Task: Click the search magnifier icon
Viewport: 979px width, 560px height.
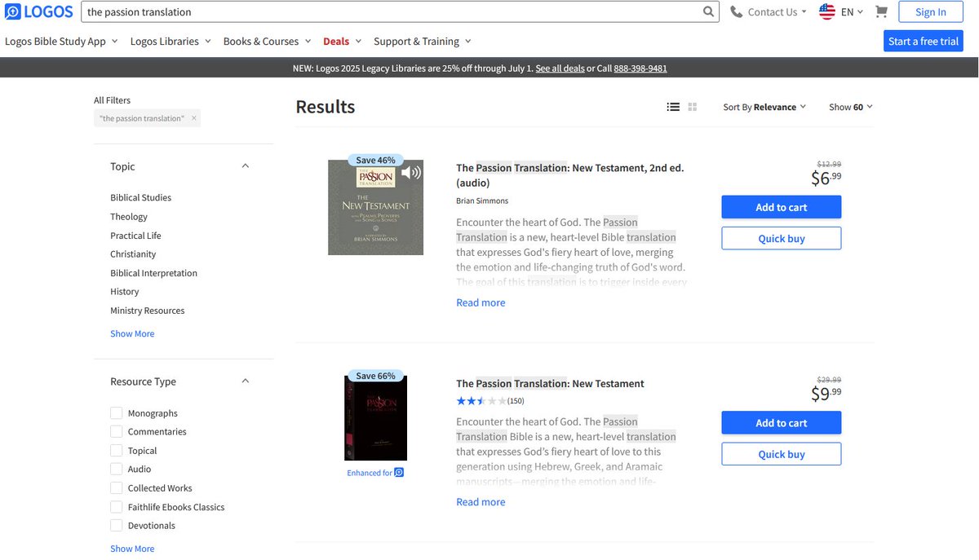Action: pos(709,11)
